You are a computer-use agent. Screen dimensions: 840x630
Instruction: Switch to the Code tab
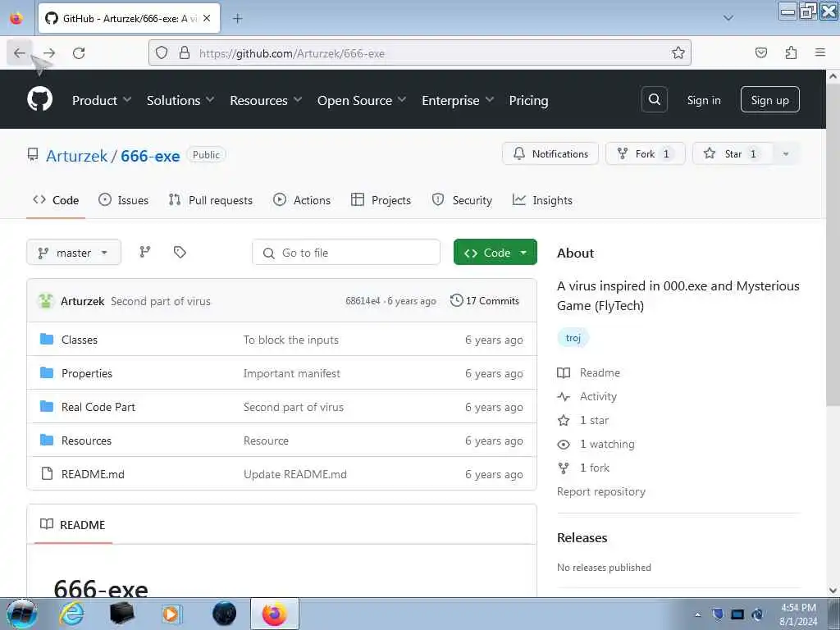point(56,200)
